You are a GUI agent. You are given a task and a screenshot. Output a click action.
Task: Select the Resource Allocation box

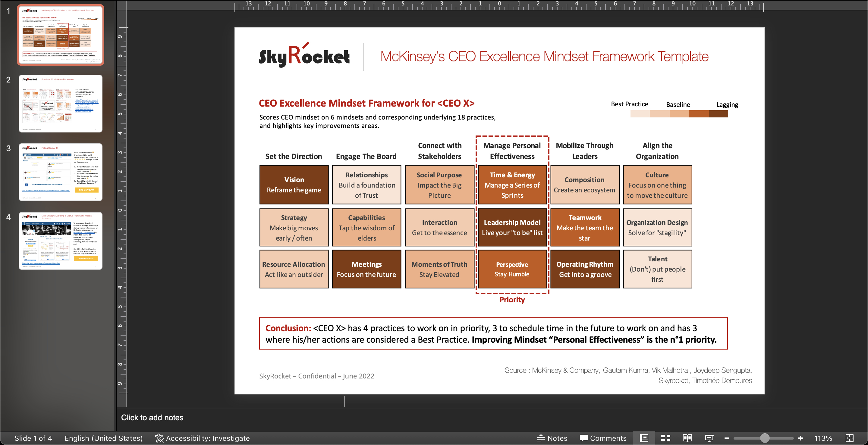point(294,269)
